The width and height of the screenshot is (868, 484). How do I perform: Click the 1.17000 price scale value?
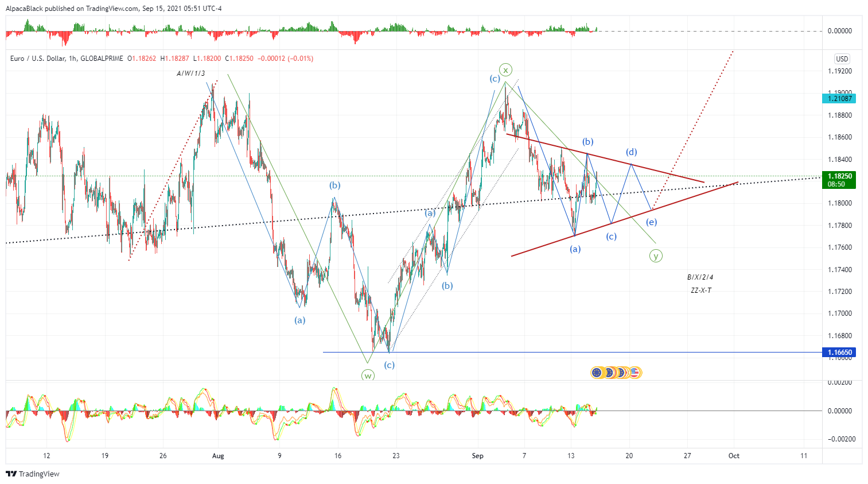(x=839, y=313)
